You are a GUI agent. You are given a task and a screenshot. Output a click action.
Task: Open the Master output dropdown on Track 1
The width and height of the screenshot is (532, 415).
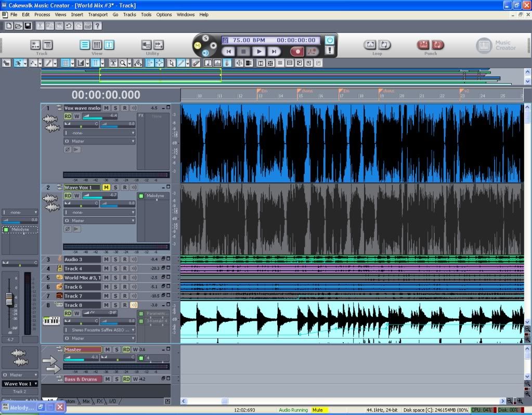coord(99,140)
